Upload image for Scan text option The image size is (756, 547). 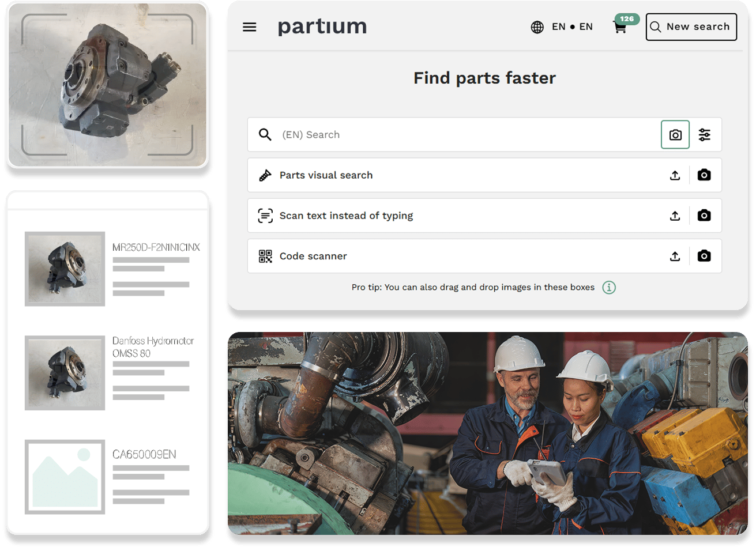click(675, 216)
